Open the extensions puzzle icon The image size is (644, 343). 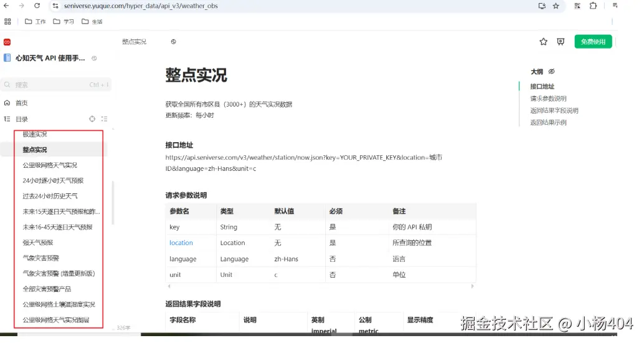pos(593,6)
